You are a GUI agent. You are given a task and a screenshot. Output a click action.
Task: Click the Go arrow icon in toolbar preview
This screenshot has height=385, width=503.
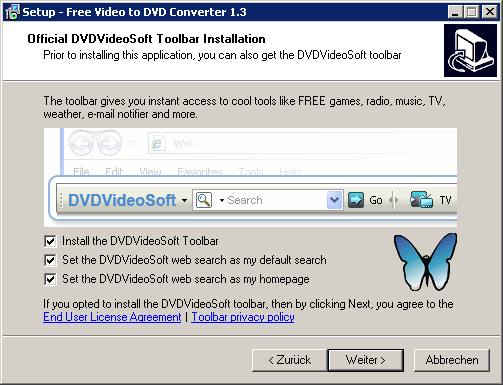point(356,200)
